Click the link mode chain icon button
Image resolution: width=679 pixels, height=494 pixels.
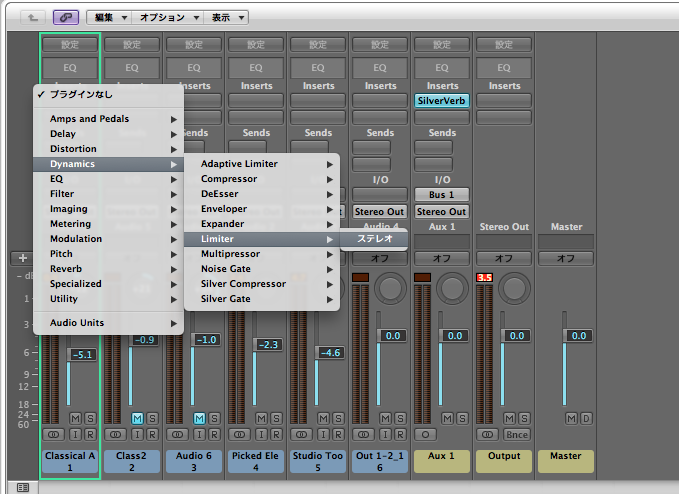(x=66, y=17)
